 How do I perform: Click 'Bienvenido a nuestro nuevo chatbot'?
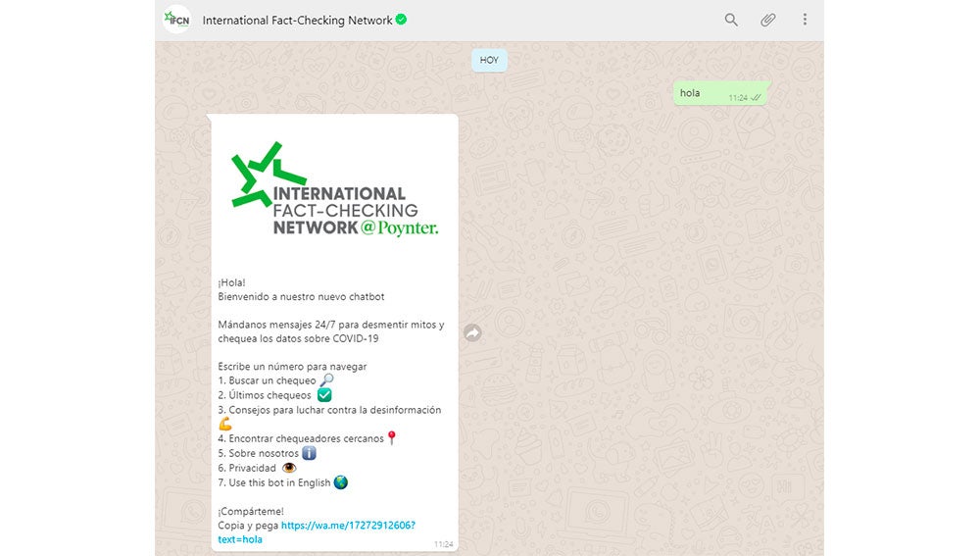[x=301, y=296]
